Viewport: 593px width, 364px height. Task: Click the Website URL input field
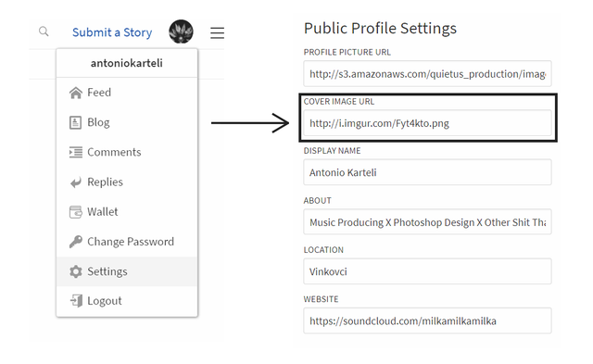click(x=427, y=320)
